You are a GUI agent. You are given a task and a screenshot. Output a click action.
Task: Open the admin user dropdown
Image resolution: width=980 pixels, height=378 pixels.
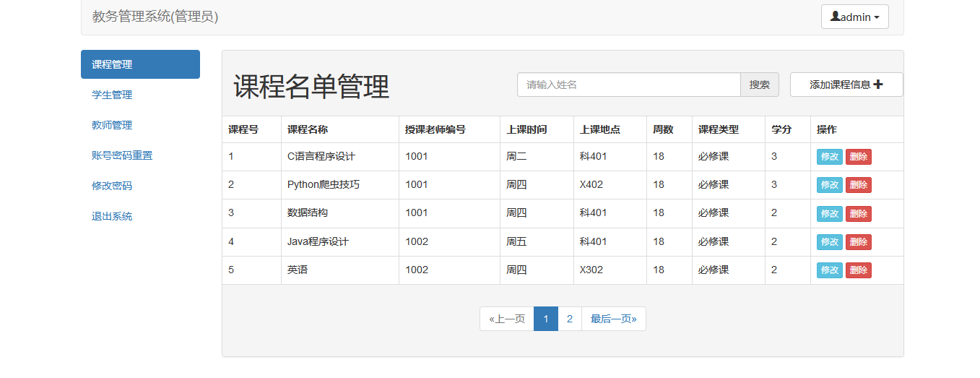[854, 17]
